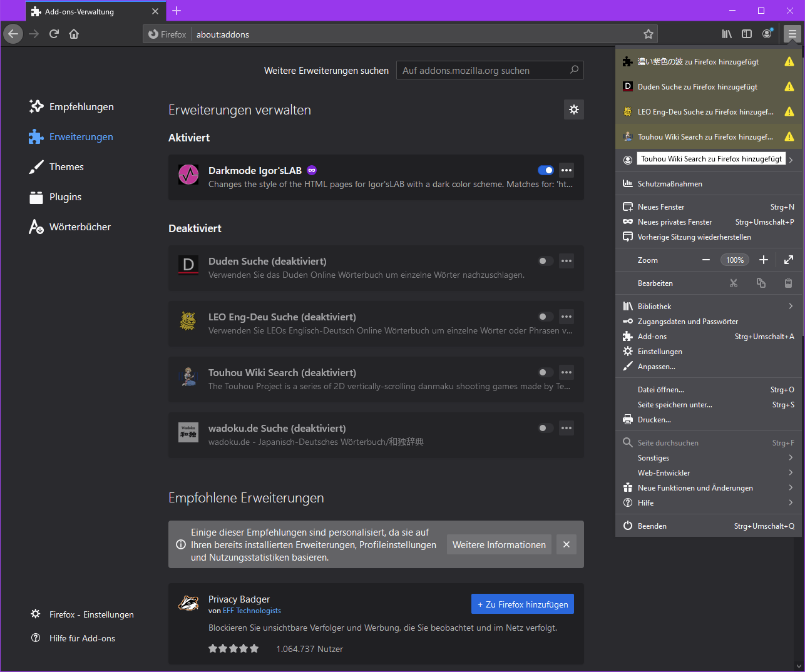805x672 pixels.
Task: Focus the addons.mozilla.org search field
Action: pos(490,70)
